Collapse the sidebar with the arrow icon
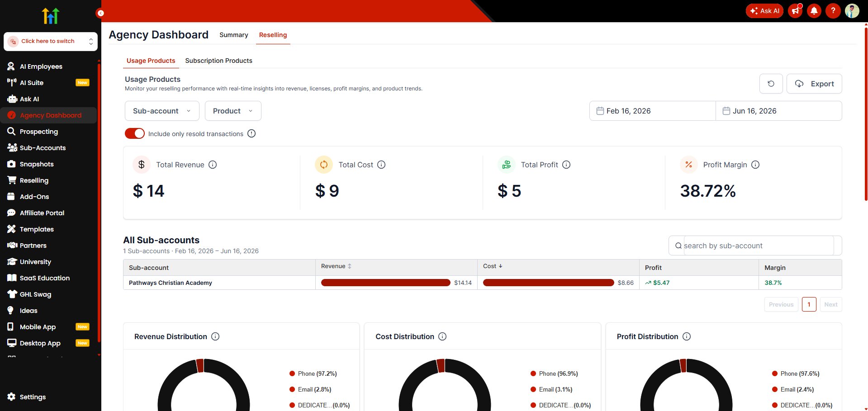Viewport: 868px width, 411px height. tap(100, 13)
